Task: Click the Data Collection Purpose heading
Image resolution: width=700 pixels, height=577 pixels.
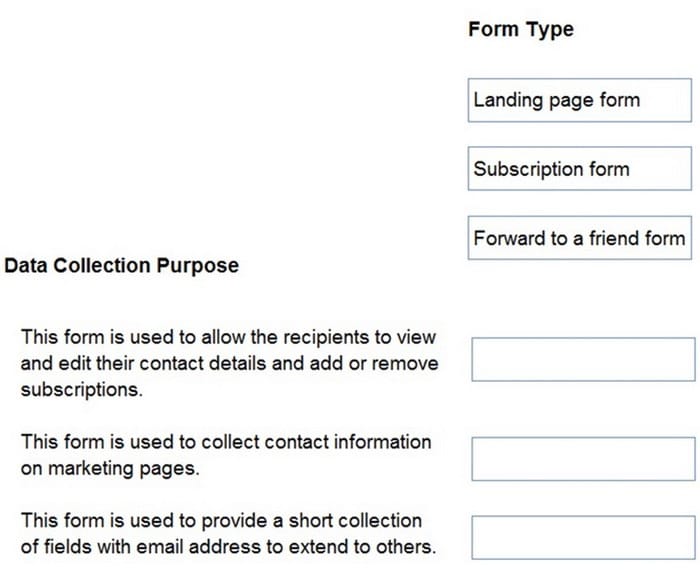Action: click(x=121, y=266)
